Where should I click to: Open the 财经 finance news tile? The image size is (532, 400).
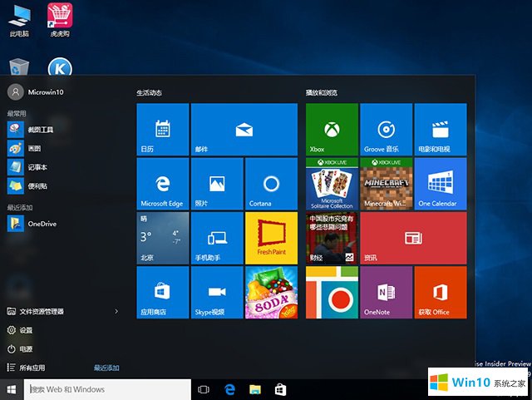(x=332, y=238)
